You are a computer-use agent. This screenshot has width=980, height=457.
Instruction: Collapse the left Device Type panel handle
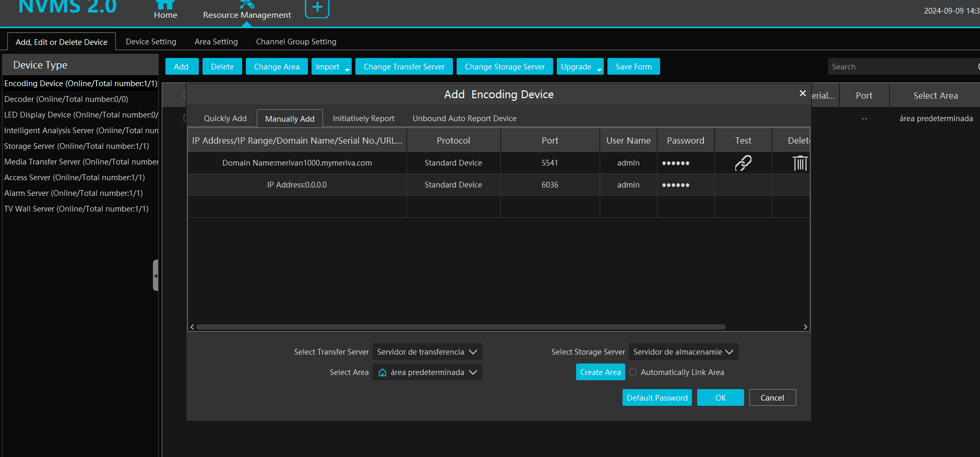point(156,275)
